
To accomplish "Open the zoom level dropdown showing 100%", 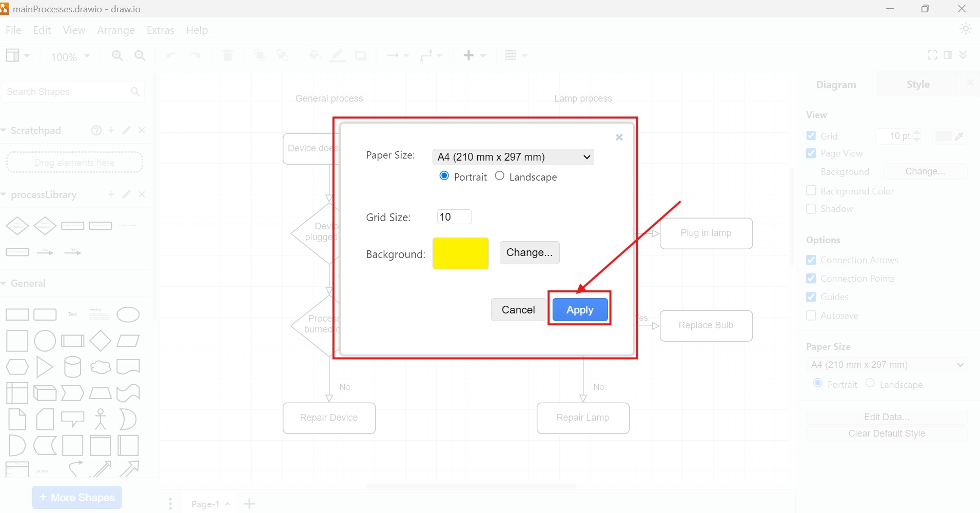I will point(70,56).
